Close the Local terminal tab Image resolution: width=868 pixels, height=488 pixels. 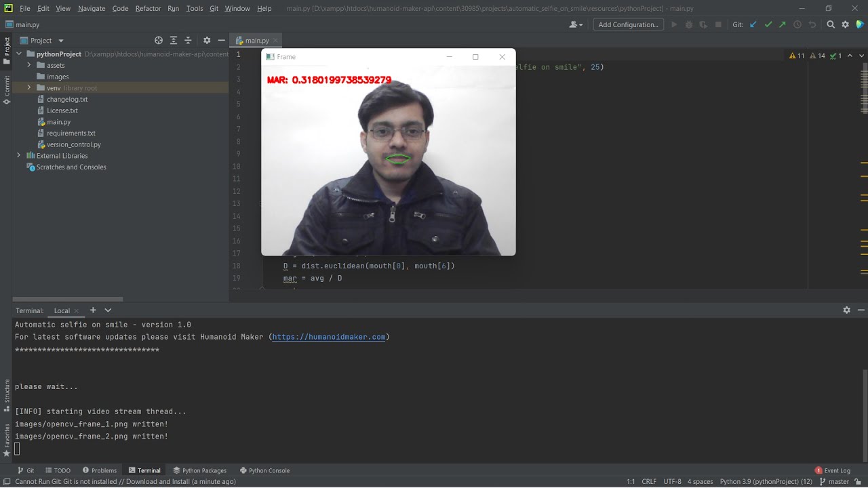77,311
